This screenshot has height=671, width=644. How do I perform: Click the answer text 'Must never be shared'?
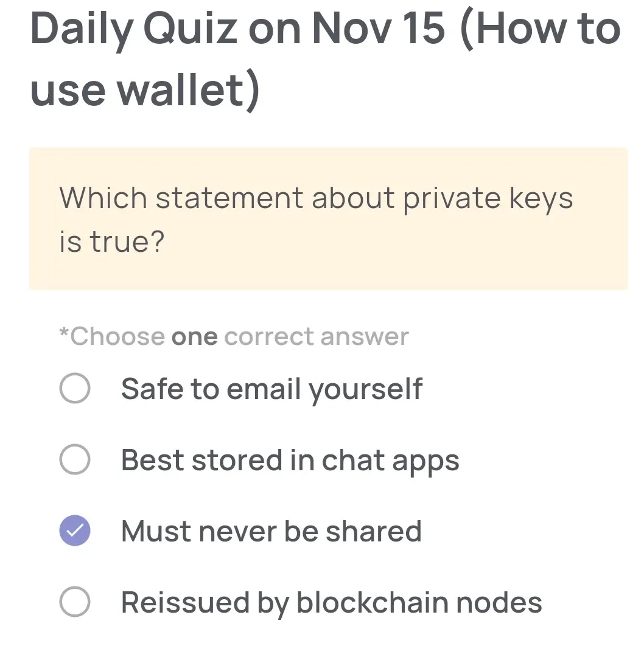[x=271, y=531]
